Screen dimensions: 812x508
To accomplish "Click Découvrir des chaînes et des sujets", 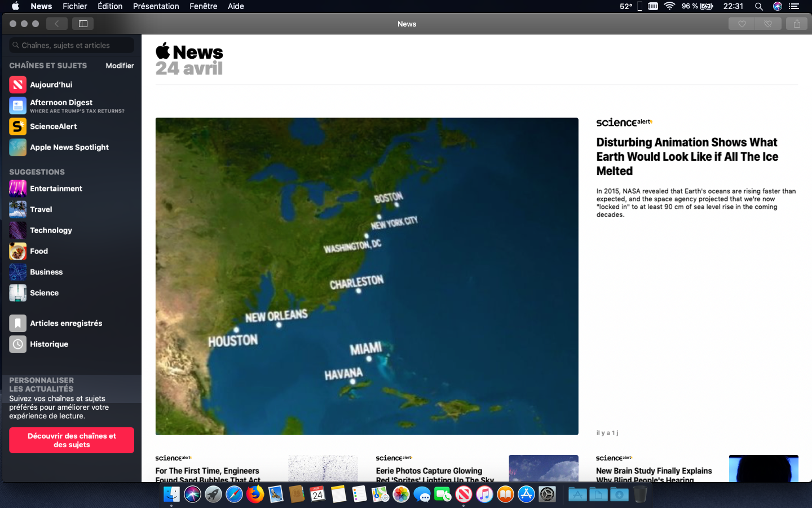I will pyautogui.click(x=72, y=440).
